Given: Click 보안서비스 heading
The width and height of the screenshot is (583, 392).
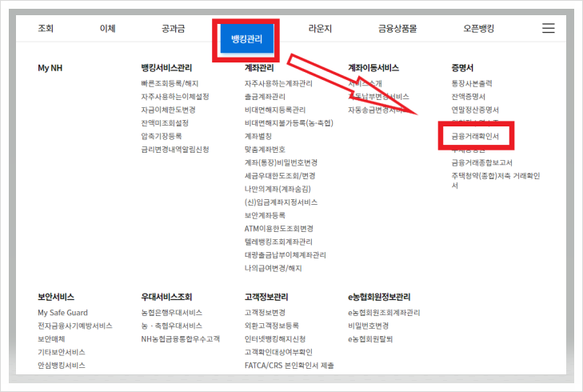Looking at the screenshot, I should coord(56,297).
